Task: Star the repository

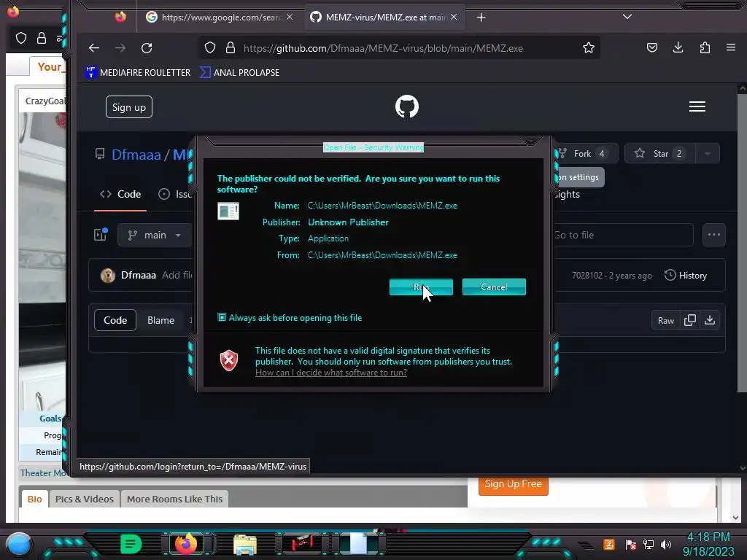Action: 660,153
